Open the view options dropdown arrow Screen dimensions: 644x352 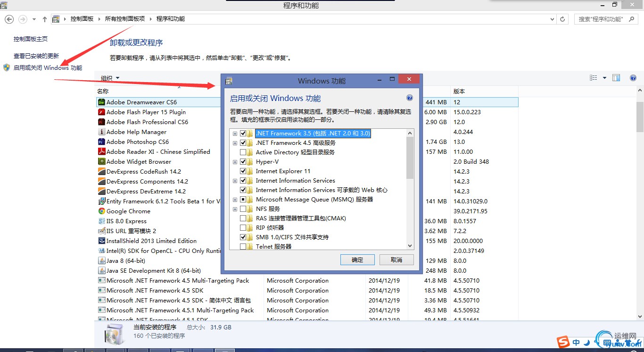(604, 78)
